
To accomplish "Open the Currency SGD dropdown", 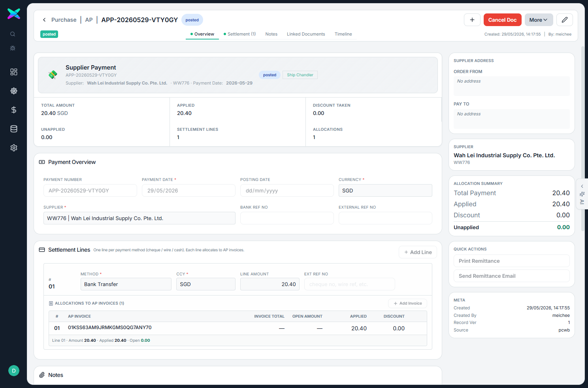I will pos(385,190).
